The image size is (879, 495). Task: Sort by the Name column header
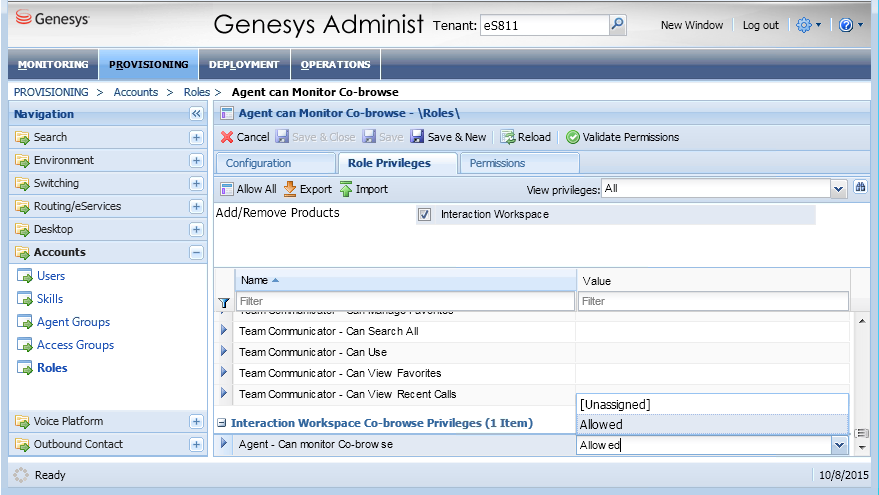(405, 280)
